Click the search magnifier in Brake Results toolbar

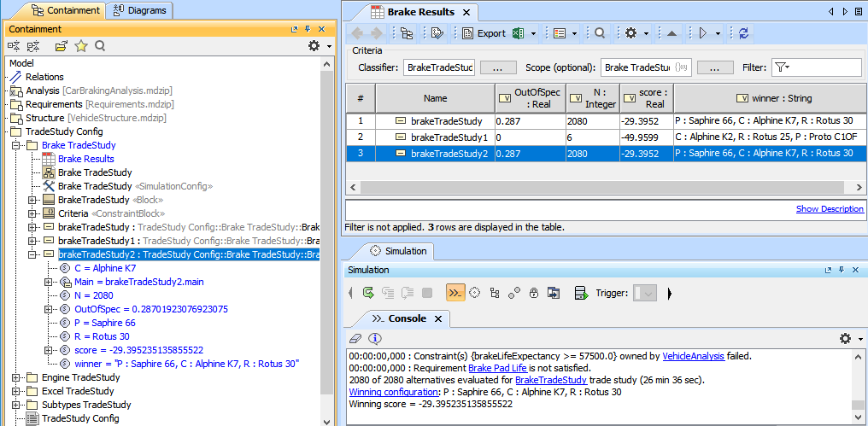(x=600, y=33)
